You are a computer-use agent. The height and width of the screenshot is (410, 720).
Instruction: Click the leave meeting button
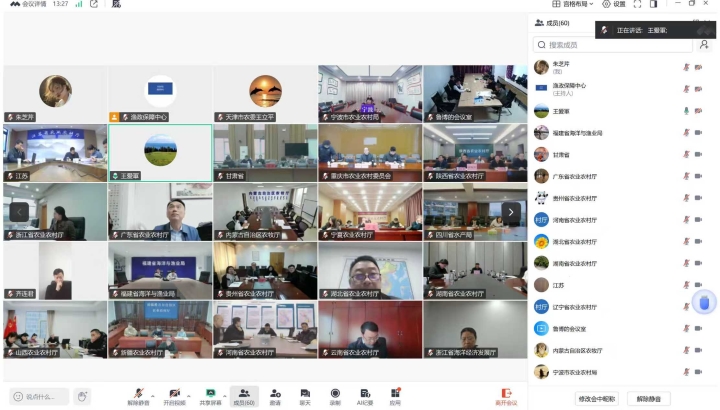pos(507,396)
